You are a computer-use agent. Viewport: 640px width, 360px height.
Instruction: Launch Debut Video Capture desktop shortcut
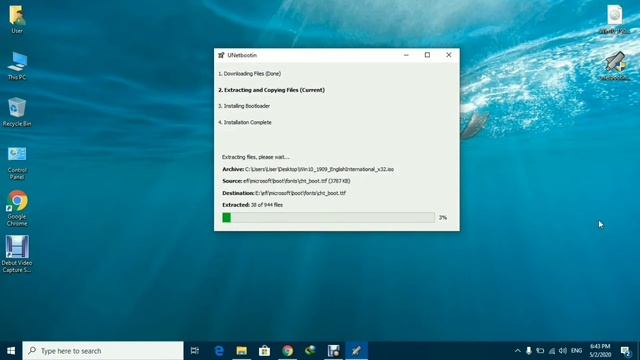(x=17, y=254)
